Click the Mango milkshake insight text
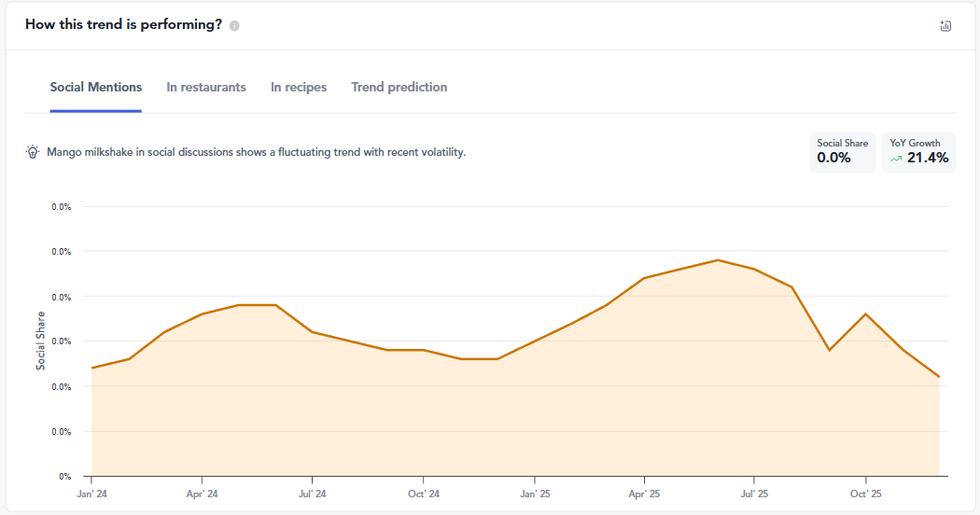Screen dimensions: 980x515 click(256, 152)
